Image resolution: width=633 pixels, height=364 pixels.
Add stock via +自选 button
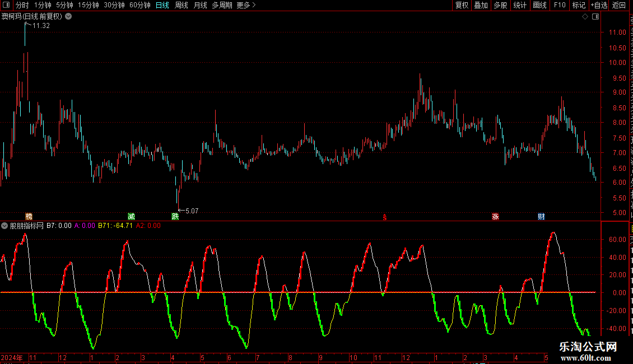click(599, 5)
